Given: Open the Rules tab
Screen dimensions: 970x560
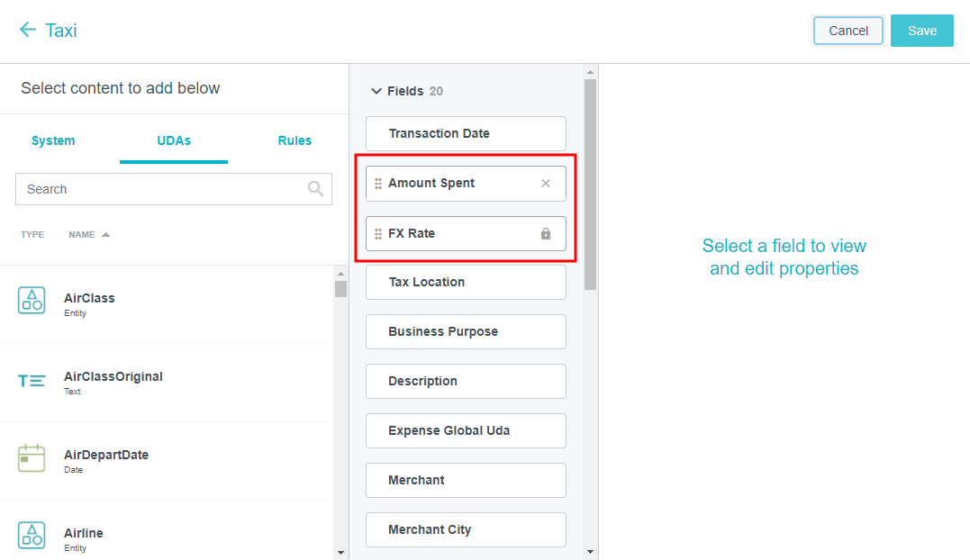Looking at the screenshot, I should click(295, 140).
